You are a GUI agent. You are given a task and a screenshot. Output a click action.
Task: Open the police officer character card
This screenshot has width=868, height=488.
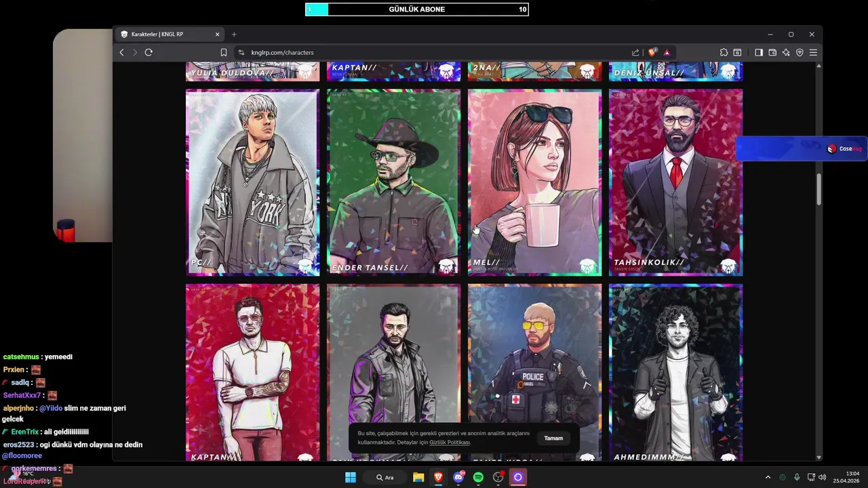[534, 373]
